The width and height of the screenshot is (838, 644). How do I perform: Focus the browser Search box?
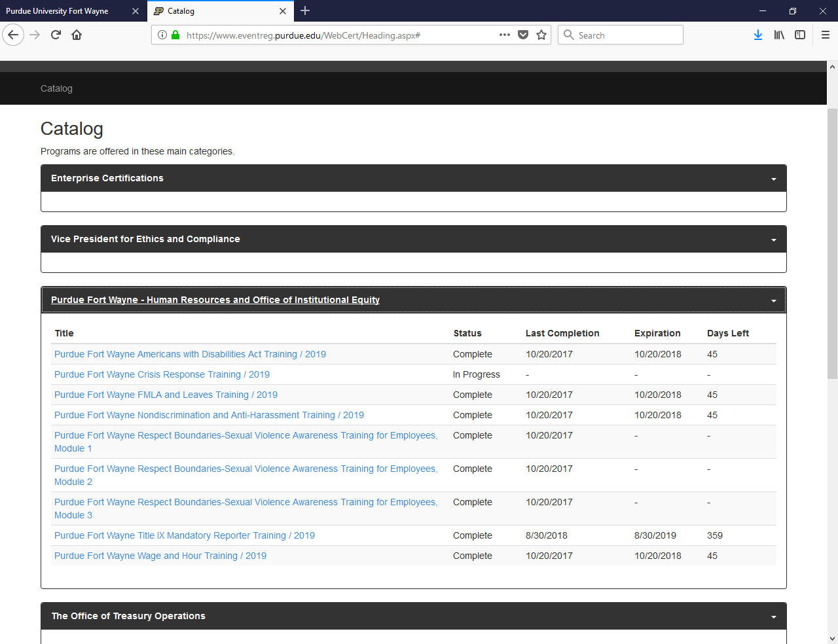click(621, 35)
